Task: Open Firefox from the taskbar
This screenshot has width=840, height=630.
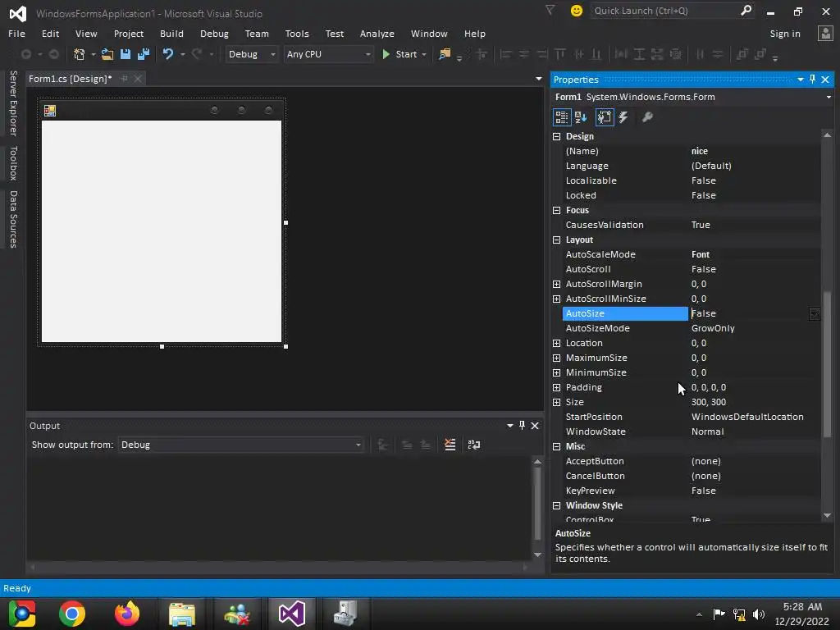Action: point(127,614)
